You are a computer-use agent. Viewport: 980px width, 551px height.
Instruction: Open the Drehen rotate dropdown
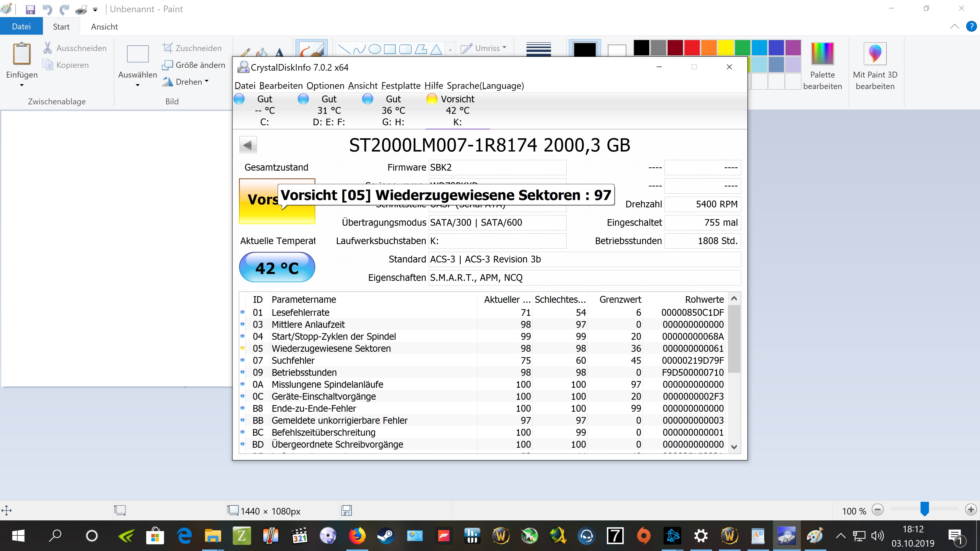(x=186, y=82)
